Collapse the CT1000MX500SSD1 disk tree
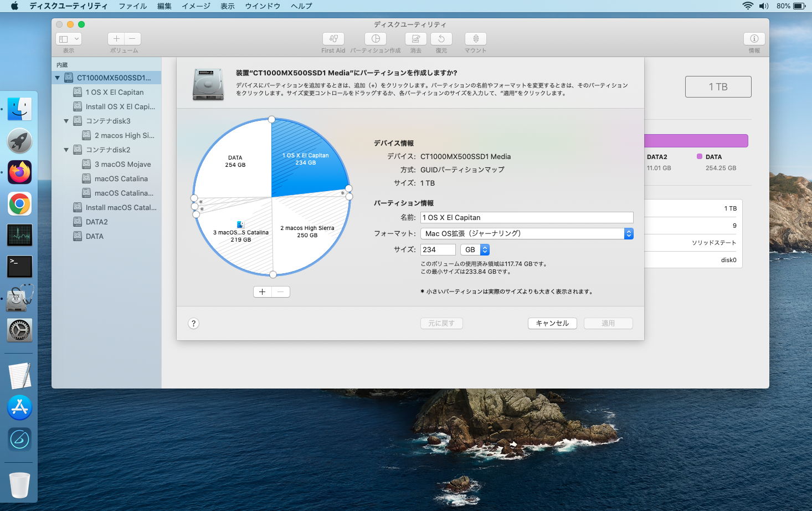Image resolution: width=812 pixels, height=511 pixels. coord(57,78)
